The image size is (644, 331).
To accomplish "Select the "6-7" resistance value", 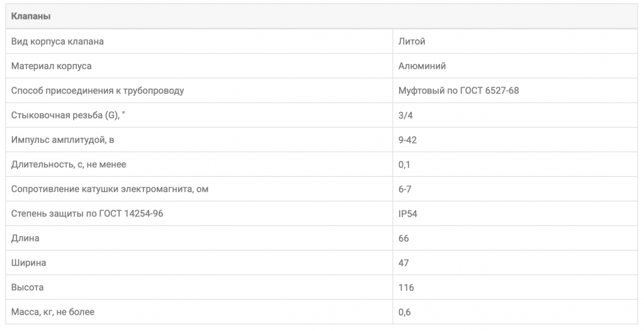I will point(405,189).
